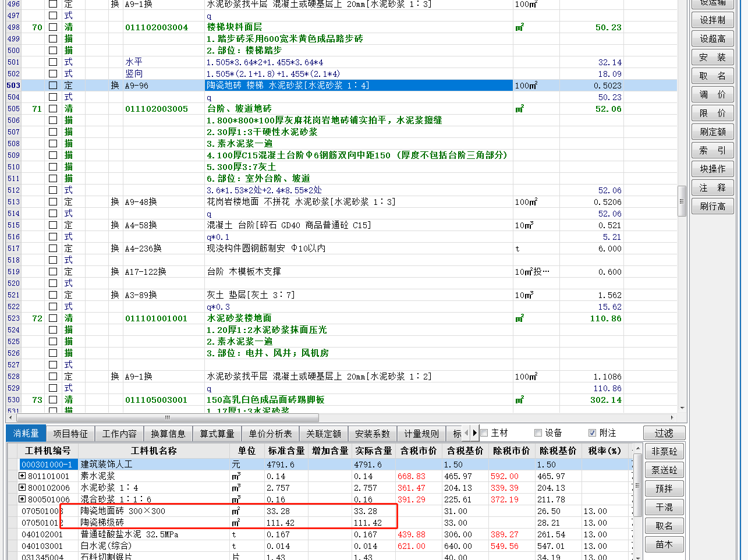Switch to the 单价分析表 tab

271,434
